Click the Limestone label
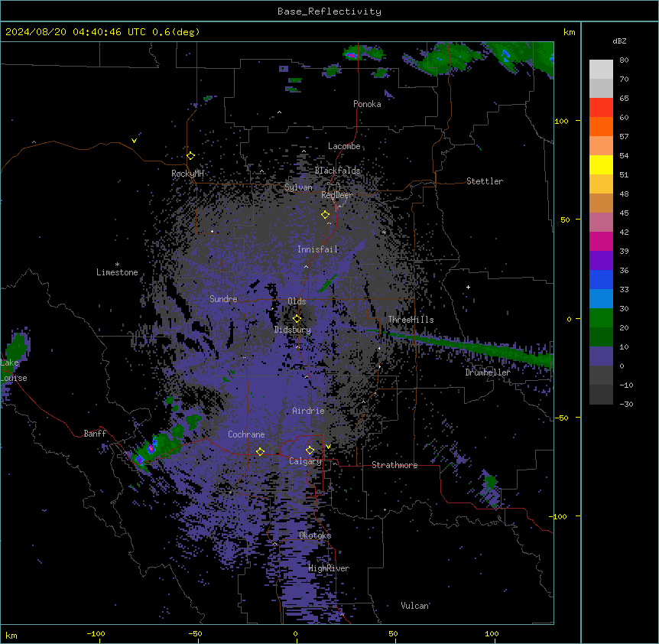 click(x=117, y=272)
